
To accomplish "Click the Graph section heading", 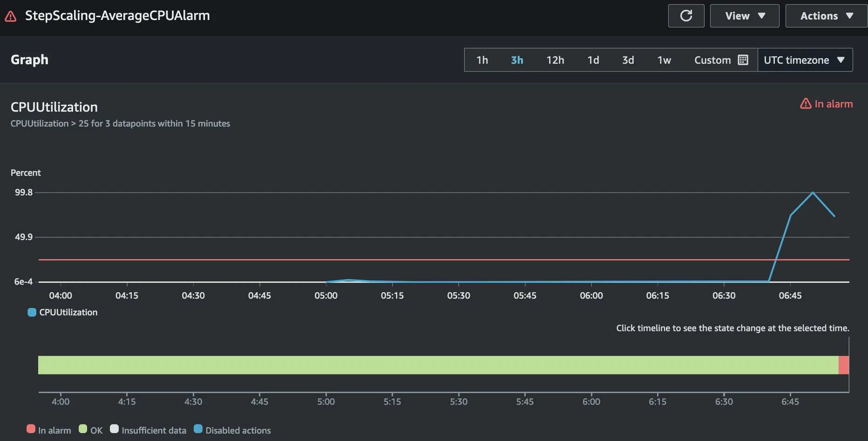I will click(x=29, y=60).
